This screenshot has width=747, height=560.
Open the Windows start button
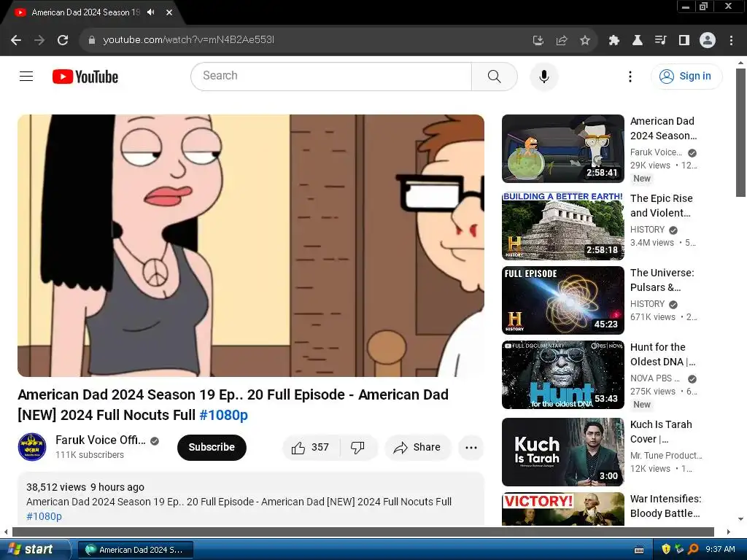[35, 550]
